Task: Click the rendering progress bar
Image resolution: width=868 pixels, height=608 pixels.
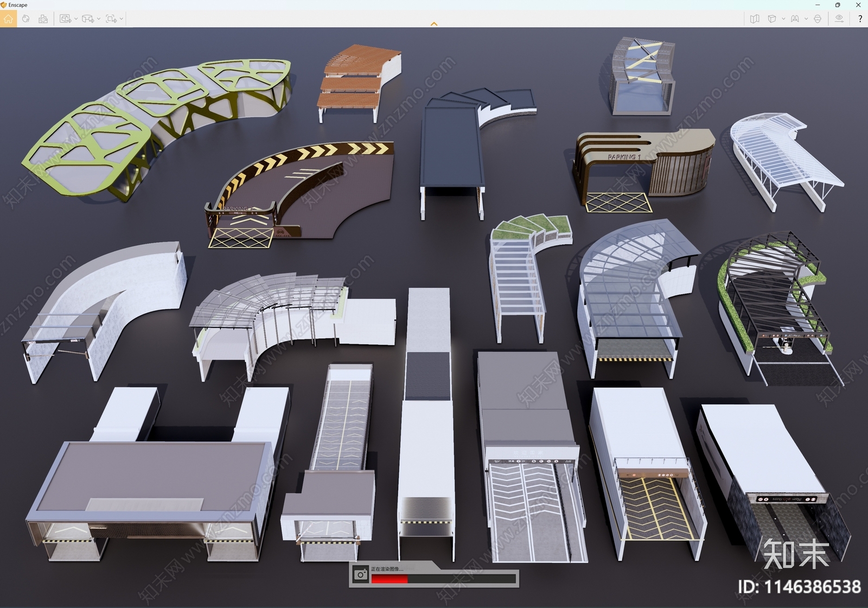Action: pos(443,579)
